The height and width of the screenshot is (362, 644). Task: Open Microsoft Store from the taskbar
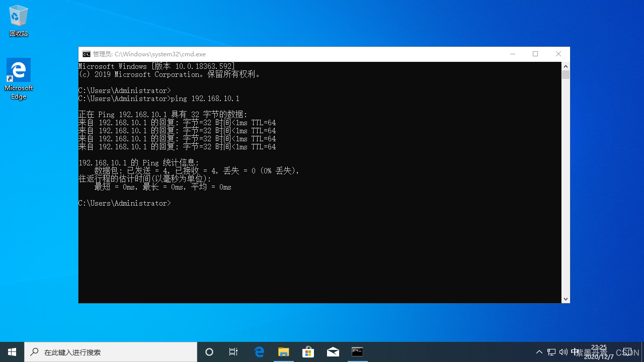coord(308,352)
